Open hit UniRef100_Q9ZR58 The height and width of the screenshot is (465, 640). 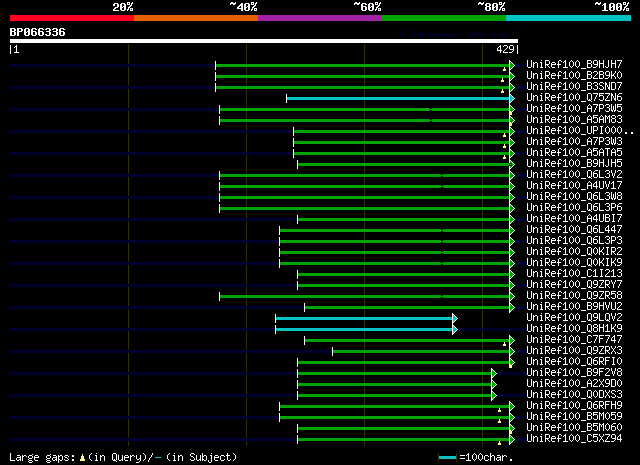[574, 296]
